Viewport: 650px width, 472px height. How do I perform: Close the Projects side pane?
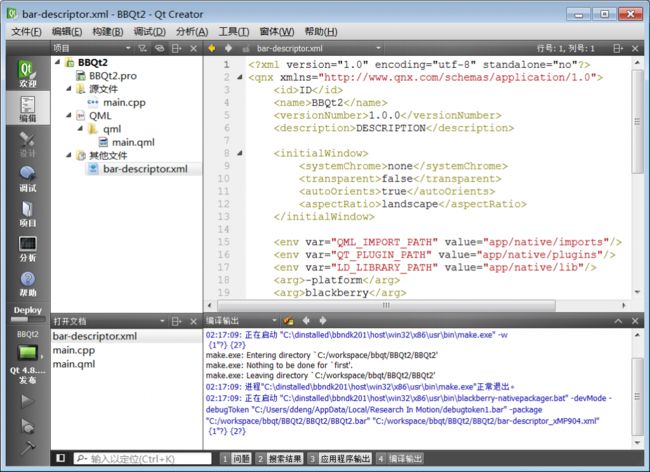tap(194, 48)
